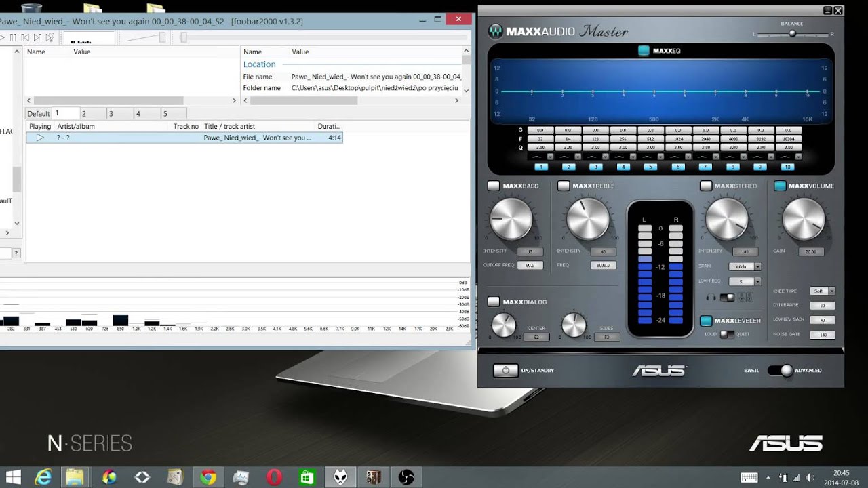Skip to next track in foobar2000
Image resolution: width=868 pixels, height=488 pixels.
[x=37, y=38]
